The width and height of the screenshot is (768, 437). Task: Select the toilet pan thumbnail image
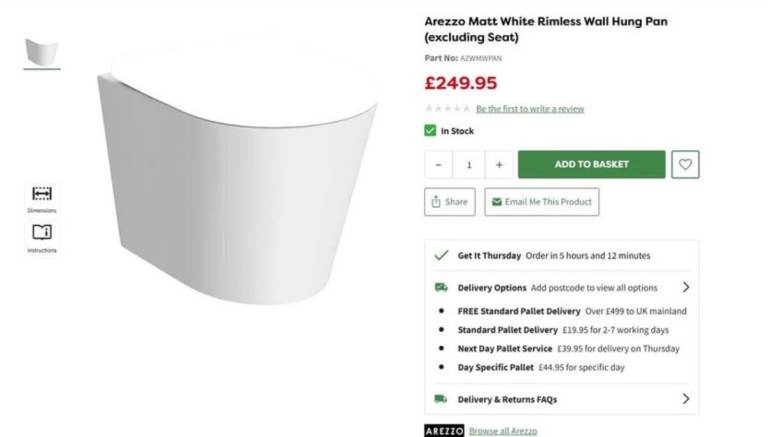click(42, 52)
